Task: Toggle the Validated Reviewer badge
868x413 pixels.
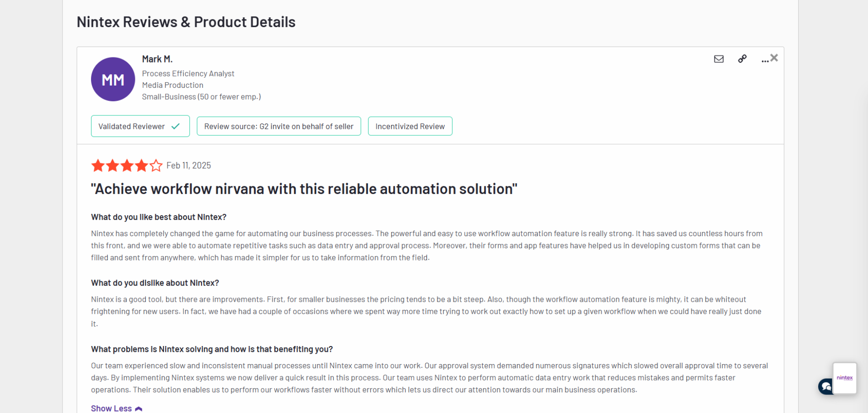Action: coord(140,126)
